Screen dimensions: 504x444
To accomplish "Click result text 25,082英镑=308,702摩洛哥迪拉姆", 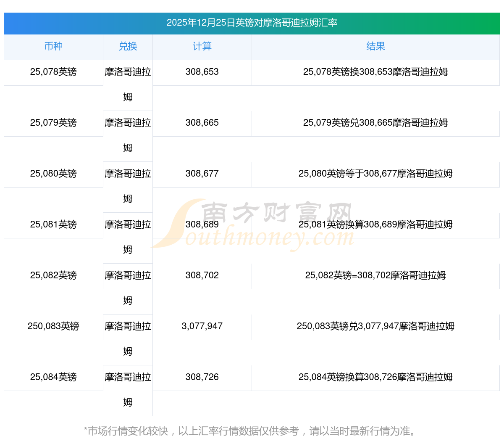I will [375, 275].
